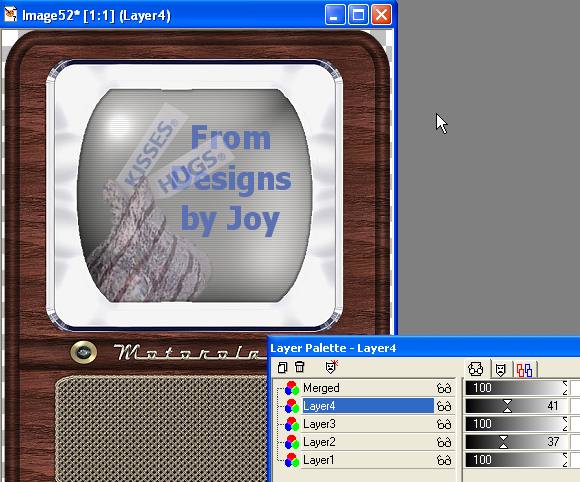Click the Image52 window icon in title bar
Screen dimensions: 580x482
tap(10, 15)
